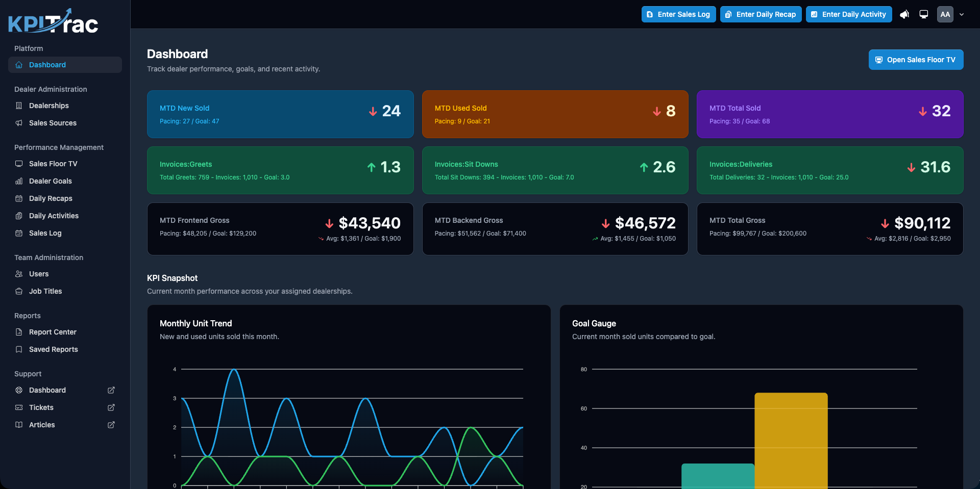
Task: Click the MTD Backend Gross card
Action: point(555,229)
